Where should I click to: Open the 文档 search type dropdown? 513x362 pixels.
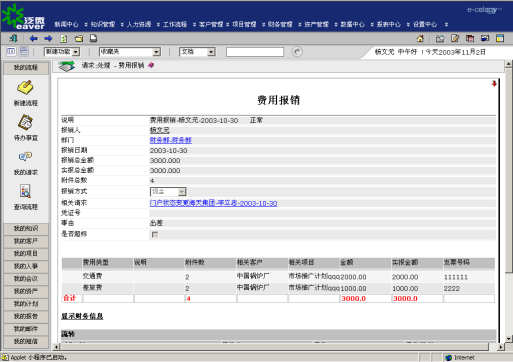[x=198, y=52]
